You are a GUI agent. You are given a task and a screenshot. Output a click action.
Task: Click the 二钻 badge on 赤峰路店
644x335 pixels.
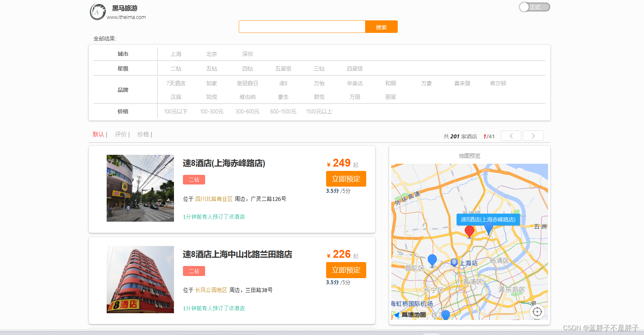pyautogui.click(x=194, y=180)
